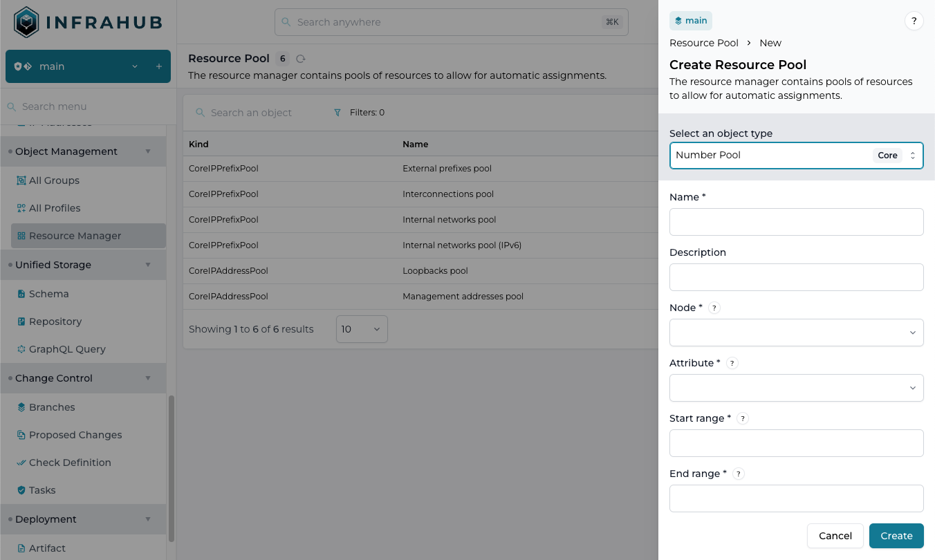Refresh the Resource Pool list

pos(300,59)
